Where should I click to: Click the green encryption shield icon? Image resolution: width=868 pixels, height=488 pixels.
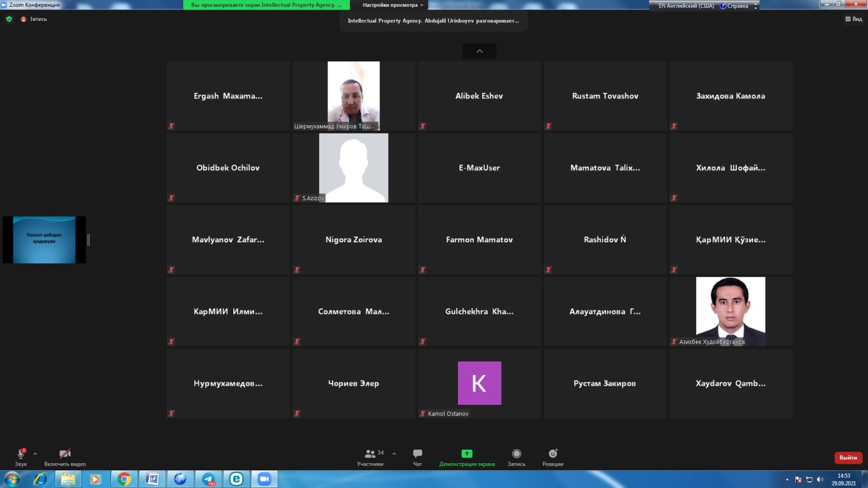click(x=9, y=19)
